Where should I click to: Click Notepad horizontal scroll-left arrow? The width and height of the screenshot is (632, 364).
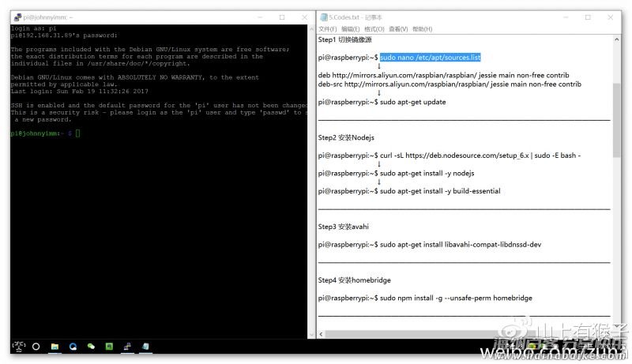click(x=322, y=334)
